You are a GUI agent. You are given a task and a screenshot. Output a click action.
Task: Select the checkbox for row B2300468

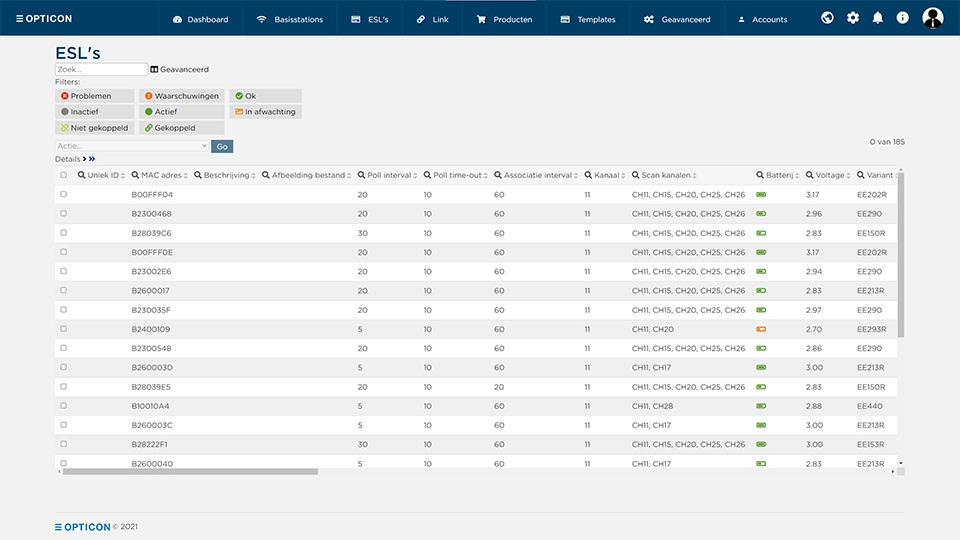pyautogui.click(x=64, y=214)
